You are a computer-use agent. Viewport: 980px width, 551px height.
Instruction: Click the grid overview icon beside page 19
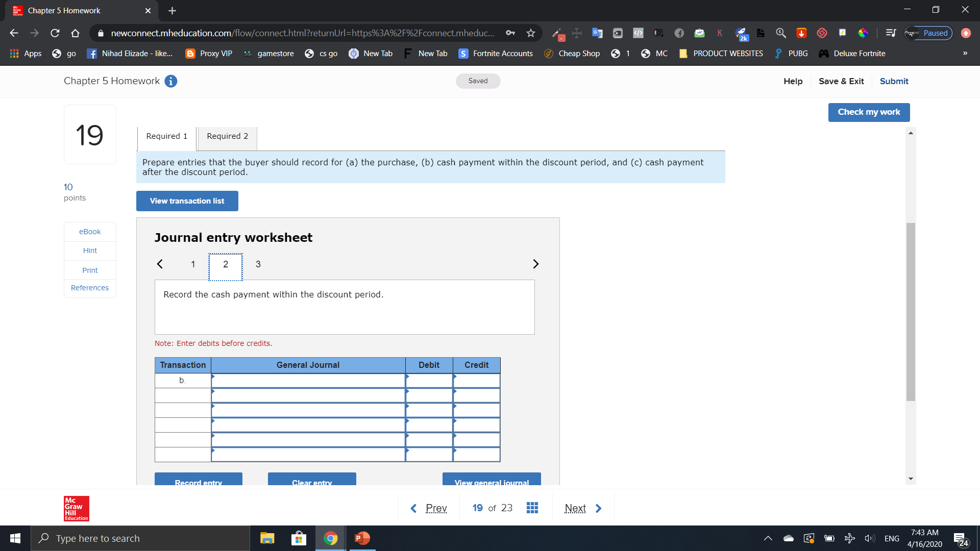532,508
